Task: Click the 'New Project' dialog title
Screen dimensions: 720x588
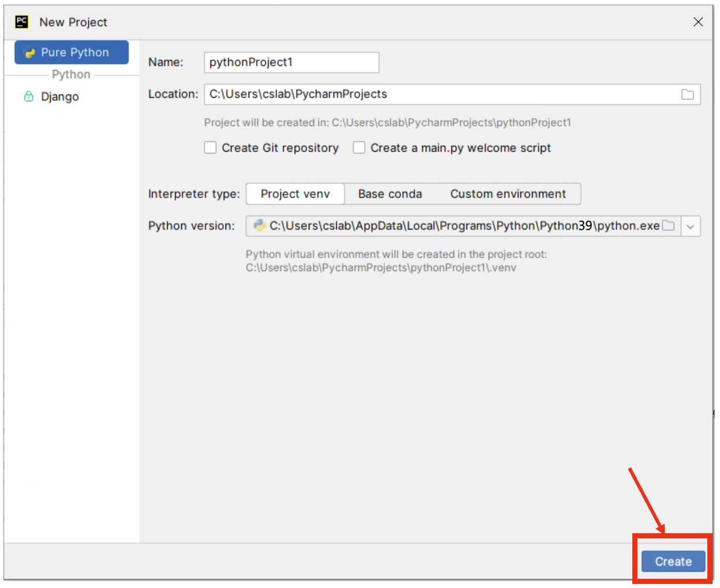Action: (73, 22)
